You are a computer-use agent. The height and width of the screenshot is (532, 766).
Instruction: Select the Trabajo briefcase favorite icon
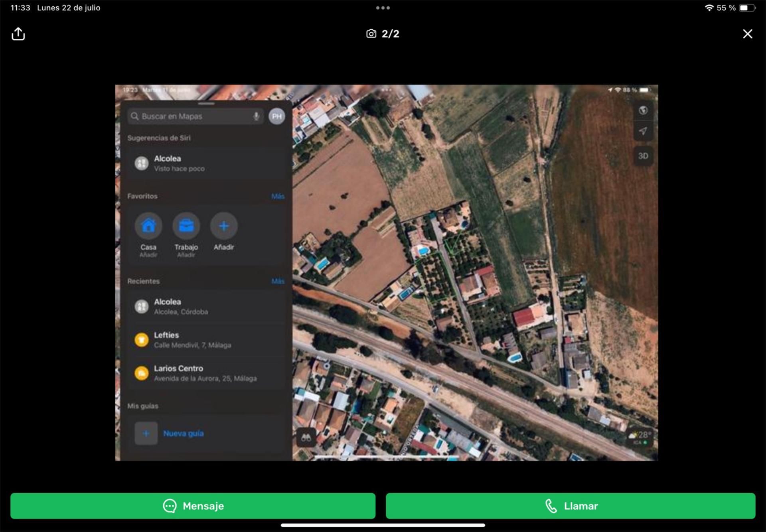(x=186, y=226)
